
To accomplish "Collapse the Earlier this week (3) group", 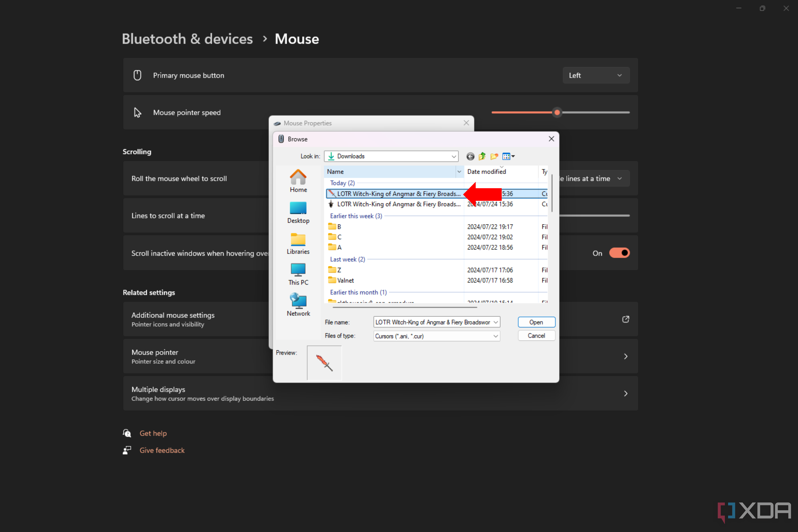I will click(356, 216).
